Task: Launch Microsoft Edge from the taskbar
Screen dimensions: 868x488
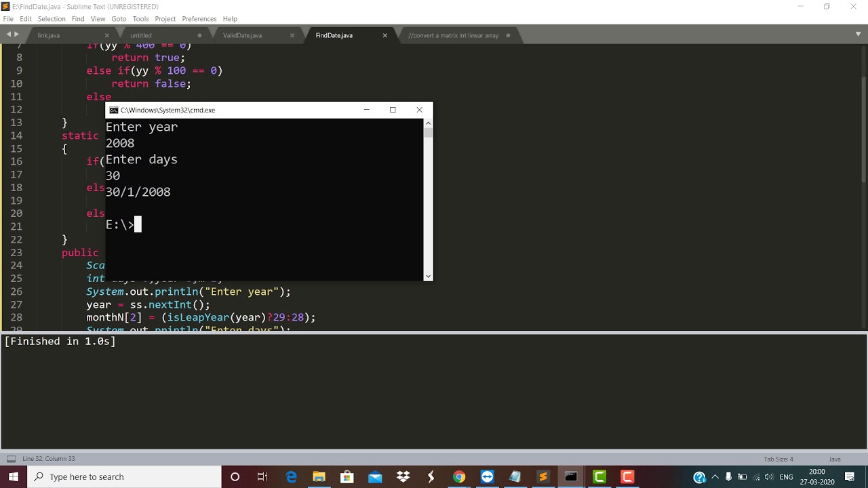Action: click(291, 476)
